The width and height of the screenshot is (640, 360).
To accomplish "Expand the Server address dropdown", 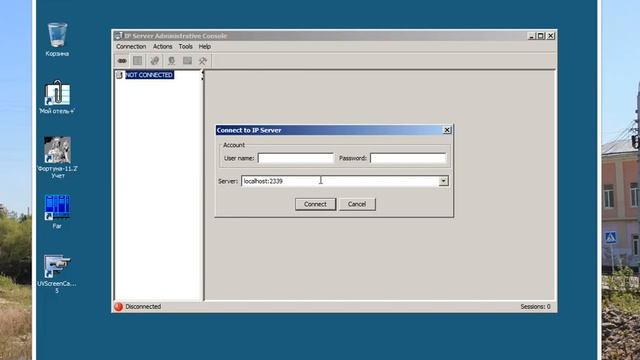I will 443,181.
